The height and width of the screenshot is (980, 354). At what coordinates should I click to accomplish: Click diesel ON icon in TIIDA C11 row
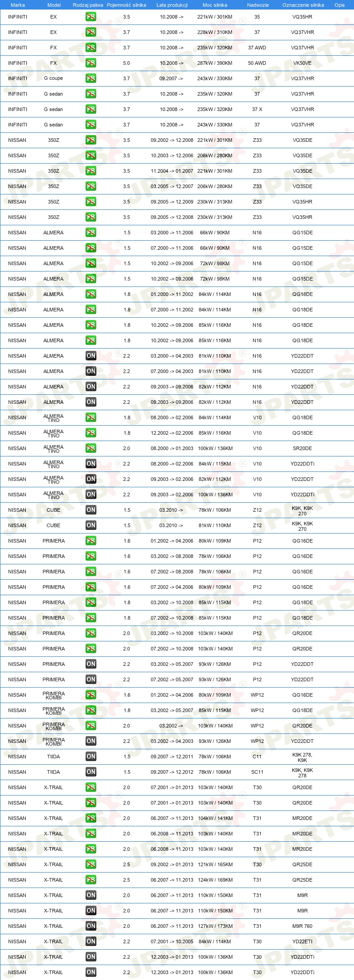pyautogui.click(x=91, y=757)
